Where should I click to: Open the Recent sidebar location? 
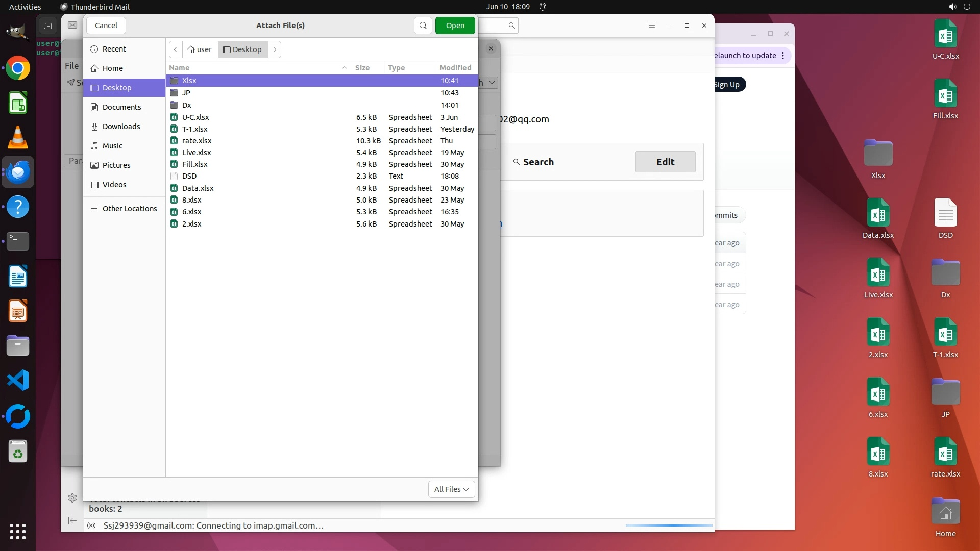click(114, 49)
